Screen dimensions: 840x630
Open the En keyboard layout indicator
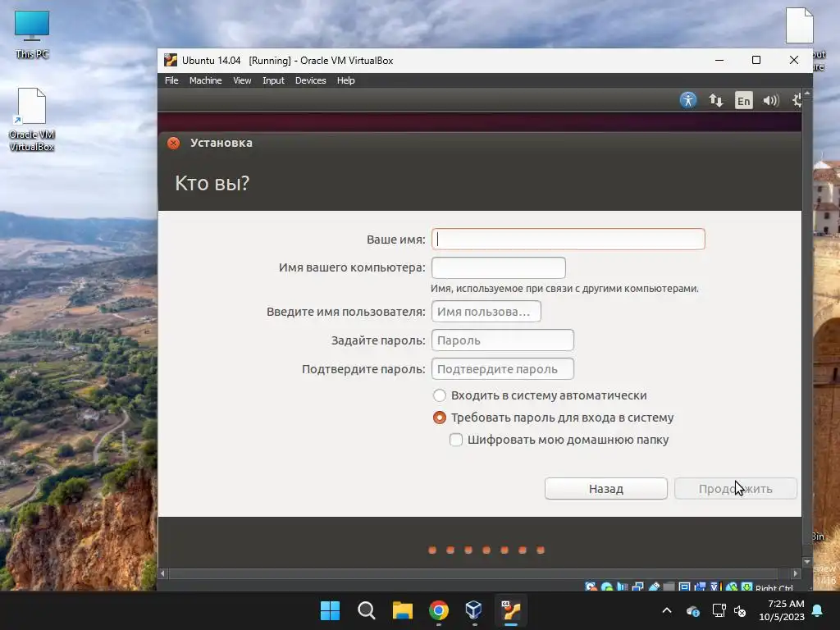pos(743,100)
